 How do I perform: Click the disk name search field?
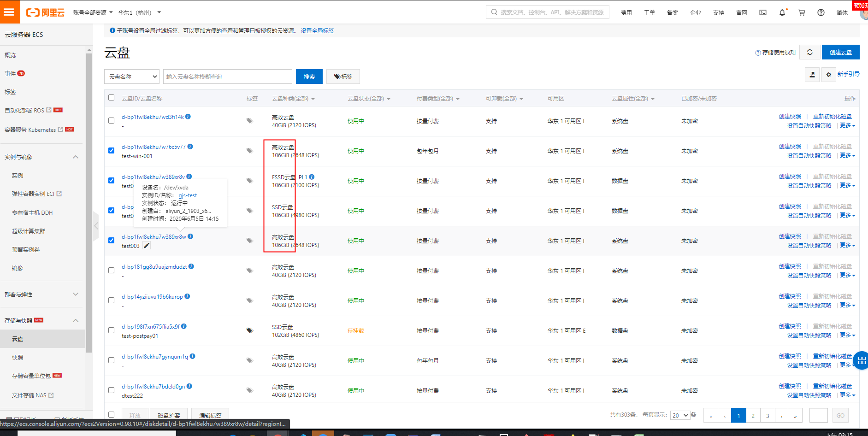click(228, 77)
